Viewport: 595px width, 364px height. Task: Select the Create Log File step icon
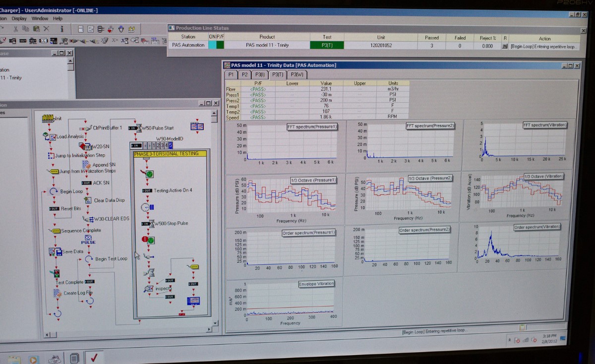tap(57, 293)
